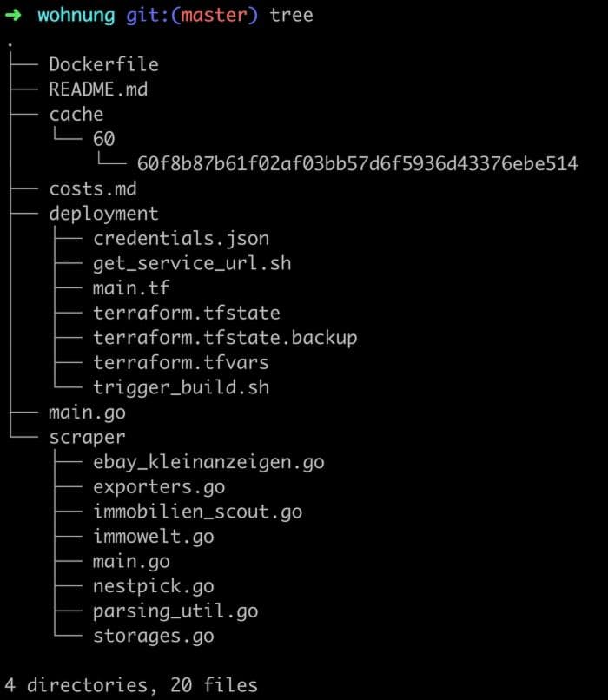Click the '4 directories, 20 files' summary
This screenshot has height=700, width=608.
coord(131,685)
